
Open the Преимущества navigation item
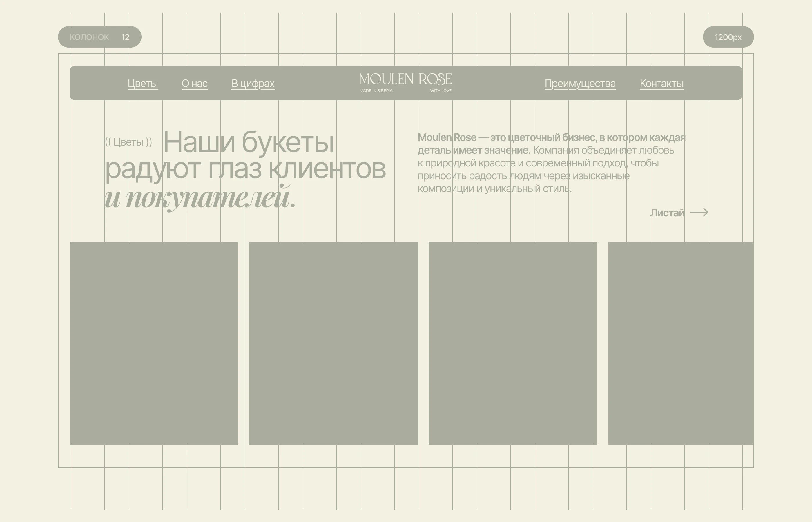(580, 84)
